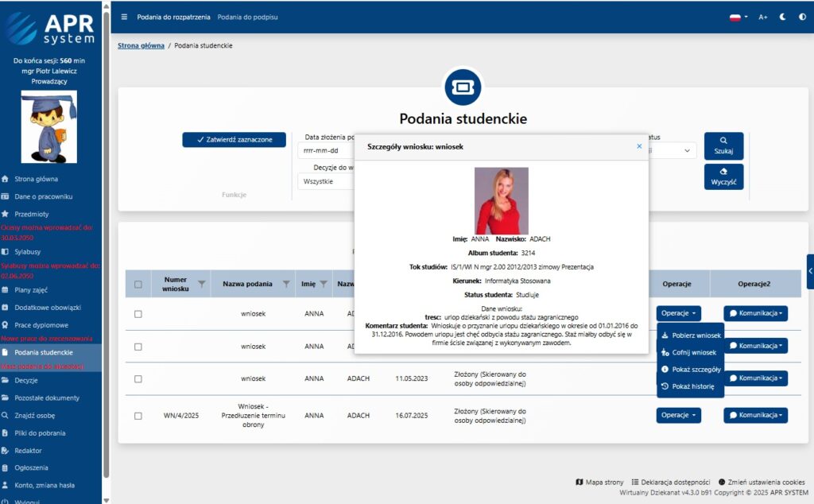Expand Operacje dropdown in the last row
The width and height of the screenshot is (814, 504).
(678, 415)
